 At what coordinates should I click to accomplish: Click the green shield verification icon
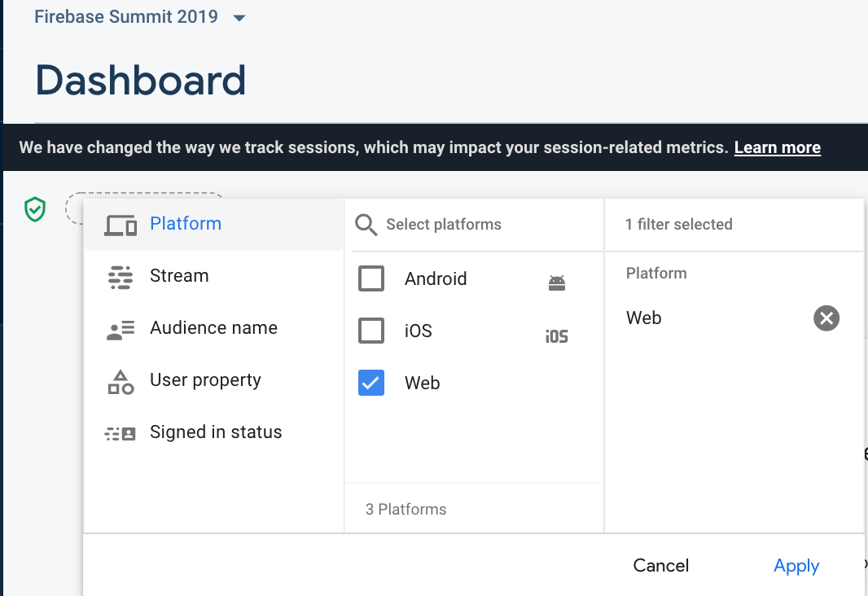click(34, 210)
